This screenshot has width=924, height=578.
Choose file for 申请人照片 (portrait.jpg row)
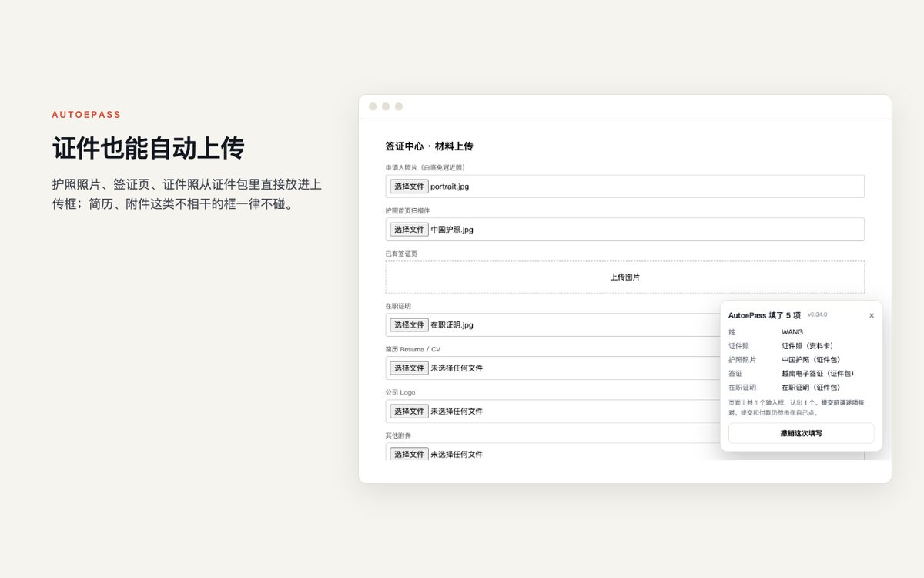coord(409,187)
